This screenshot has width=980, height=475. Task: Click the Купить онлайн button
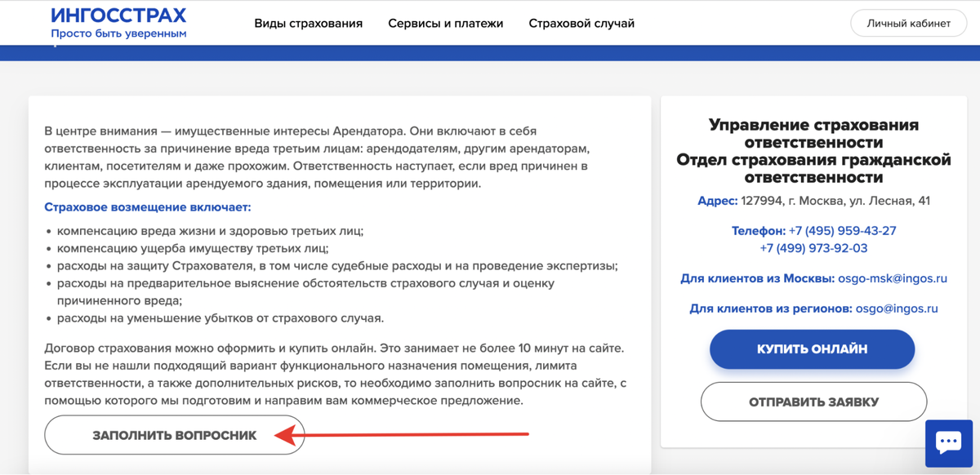[x=812, y=348]
